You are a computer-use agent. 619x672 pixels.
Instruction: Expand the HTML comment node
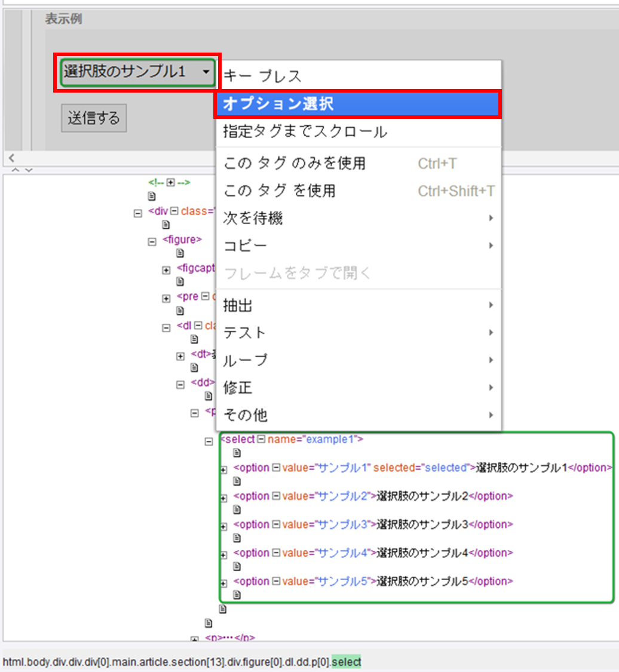pyautogui.click(x=171, y=183)
